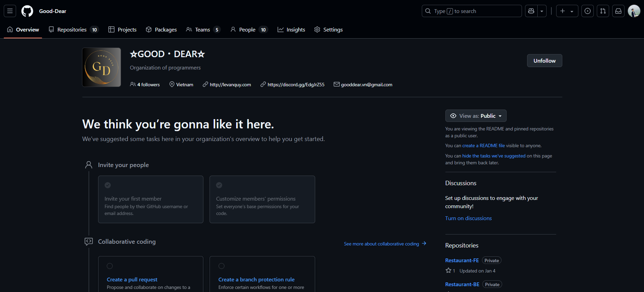644x292 pixels.
Task: Open the Restaurant-BE repository
Action: point(462,284)
